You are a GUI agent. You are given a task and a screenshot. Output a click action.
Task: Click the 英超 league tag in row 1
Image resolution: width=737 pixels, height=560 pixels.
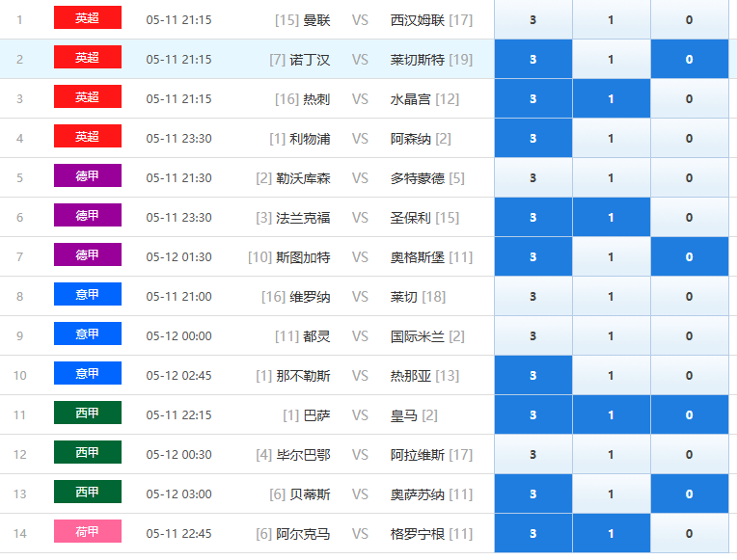[88, 17]
